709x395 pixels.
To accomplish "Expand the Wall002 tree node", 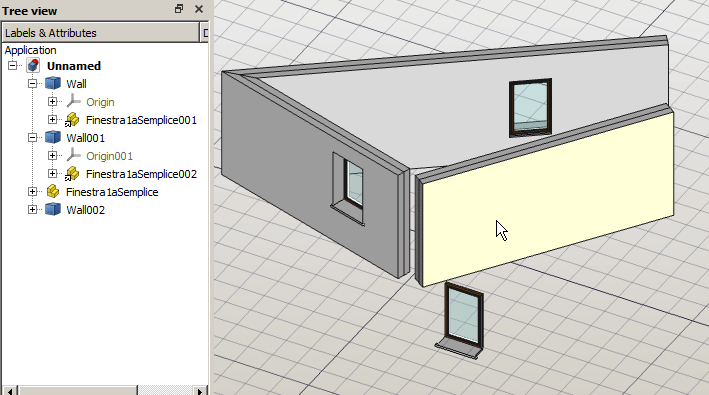I will pyautogui.click(x=33, y=210).
